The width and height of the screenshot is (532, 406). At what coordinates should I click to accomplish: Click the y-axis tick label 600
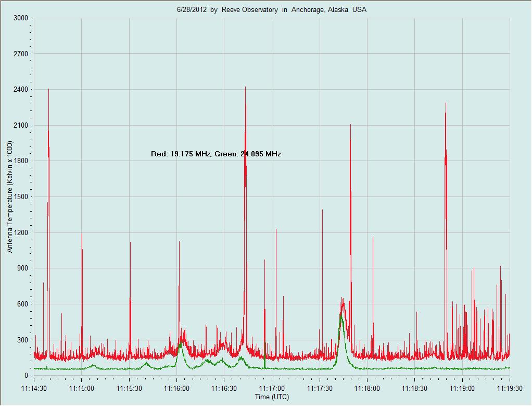click(22, 304)
